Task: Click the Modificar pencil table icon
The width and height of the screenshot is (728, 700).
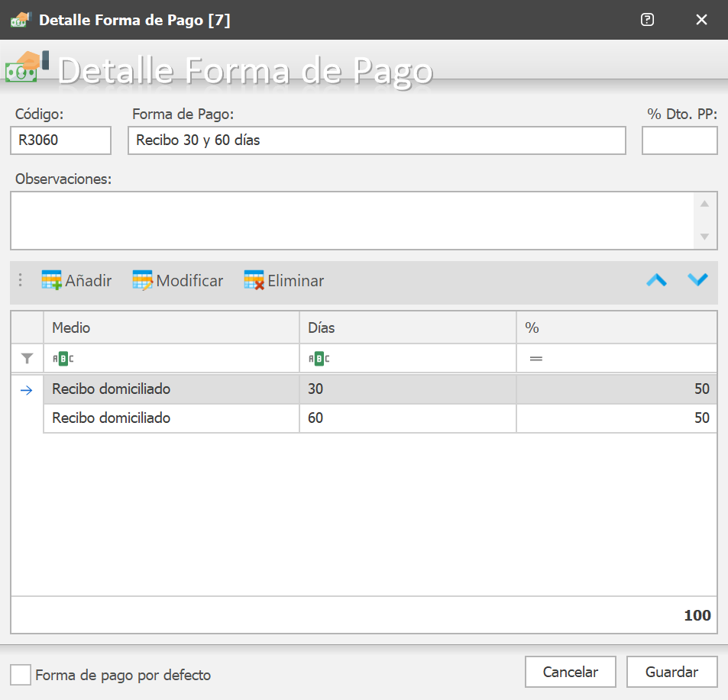Action: click(143, 280)
